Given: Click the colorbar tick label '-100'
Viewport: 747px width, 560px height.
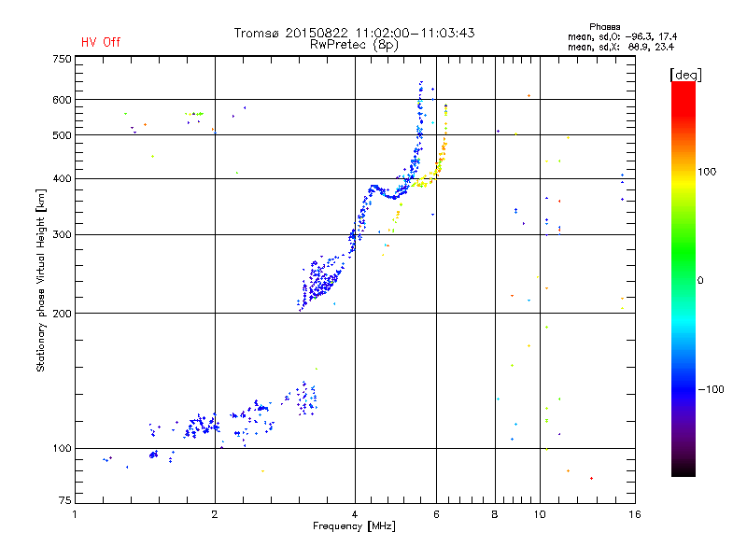Looking at the screenshot, I should click(711, 389).
